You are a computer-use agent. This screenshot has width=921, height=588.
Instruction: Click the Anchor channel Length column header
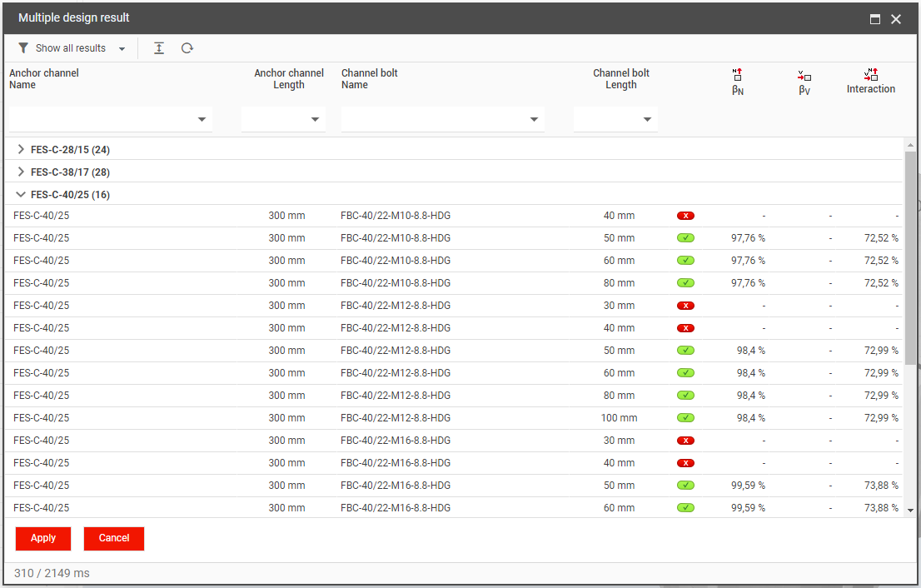(x=288, y=79)
